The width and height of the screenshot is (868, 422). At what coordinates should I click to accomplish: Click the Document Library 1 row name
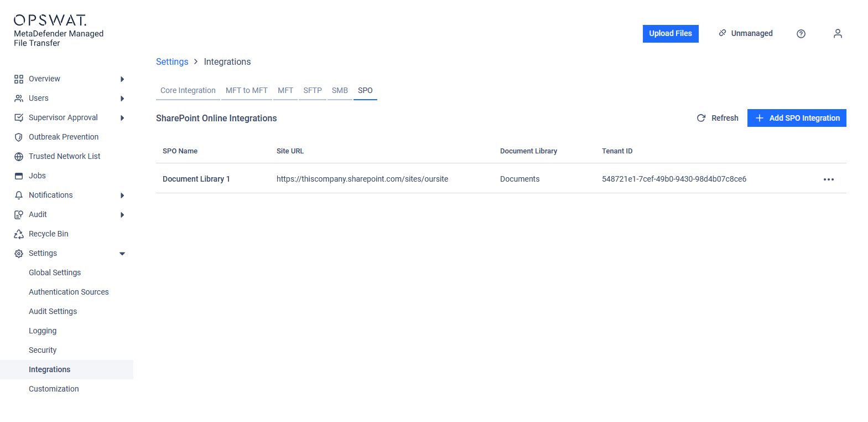click(x=196, y=179)
